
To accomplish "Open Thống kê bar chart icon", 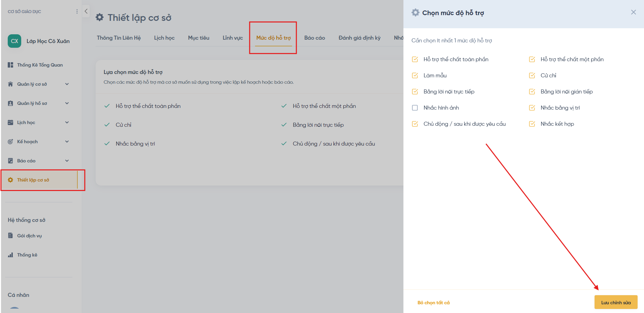I will (10, 255).
